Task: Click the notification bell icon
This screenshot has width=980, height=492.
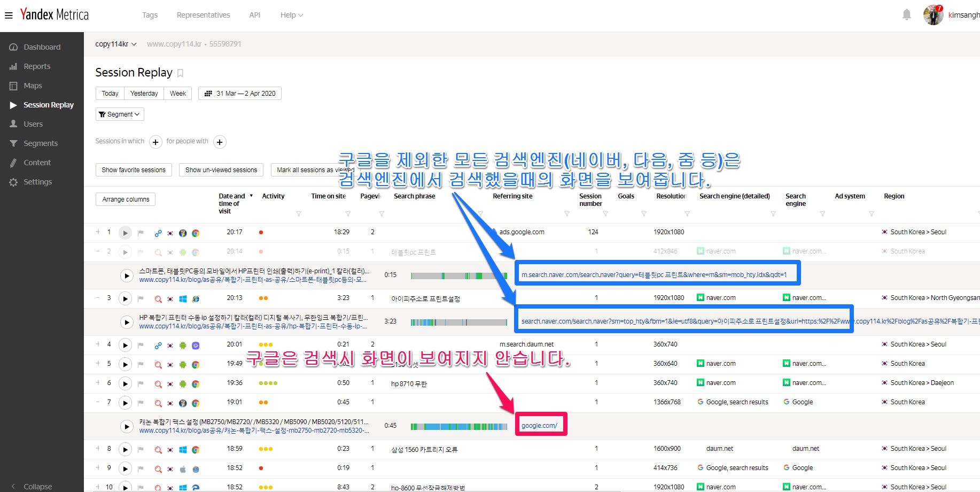Action: click(x=906, y=15)
